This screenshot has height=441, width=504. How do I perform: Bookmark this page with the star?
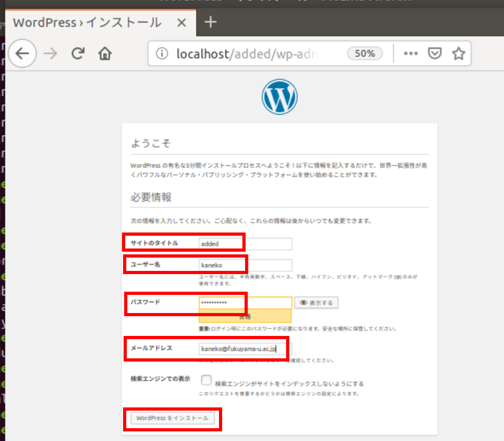[x=459, y=53]
